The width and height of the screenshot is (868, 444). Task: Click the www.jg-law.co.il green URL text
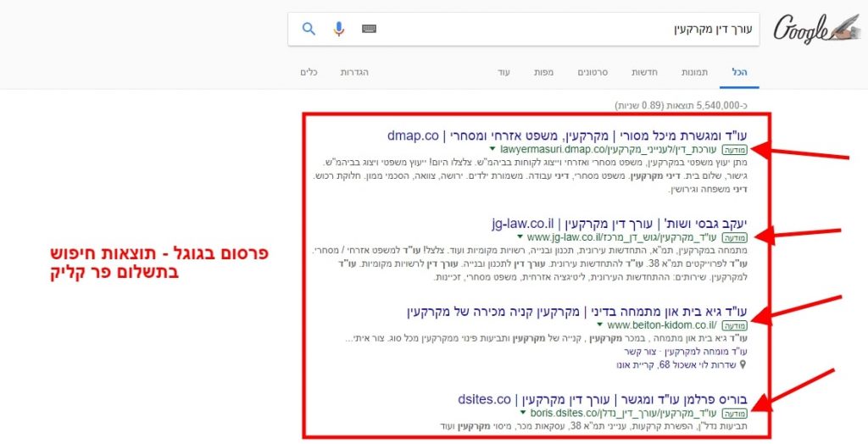621,237
